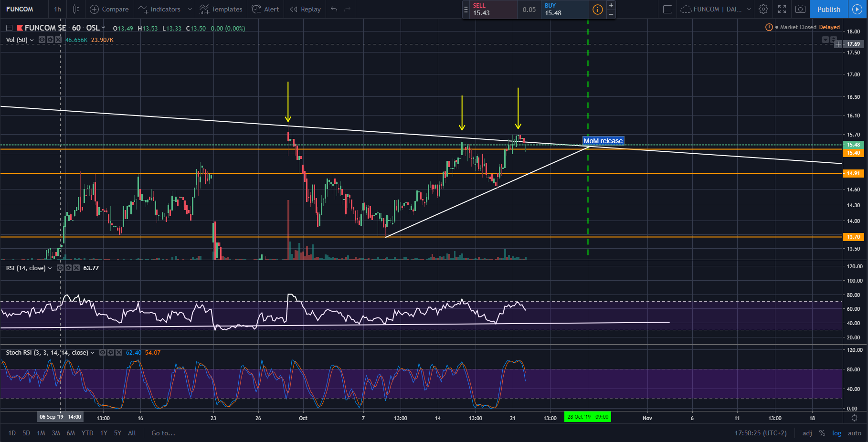Click the 0.05 spread value
The width and height of the screenshot is (868, 442).
(x=529, y=10)
